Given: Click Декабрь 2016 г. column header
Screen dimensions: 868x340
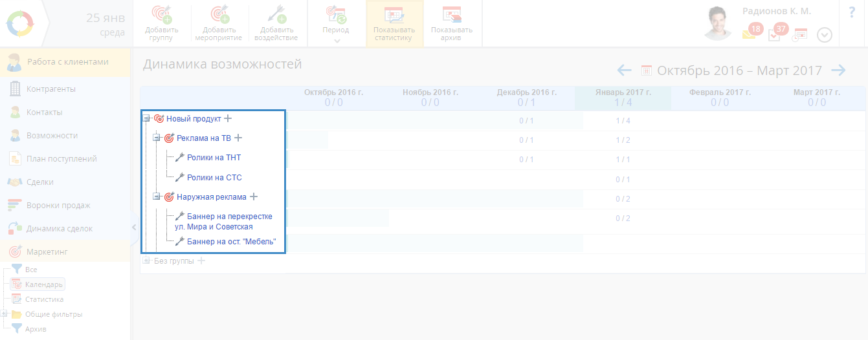Looking at the screenshot, I should [x=527, y=98].
